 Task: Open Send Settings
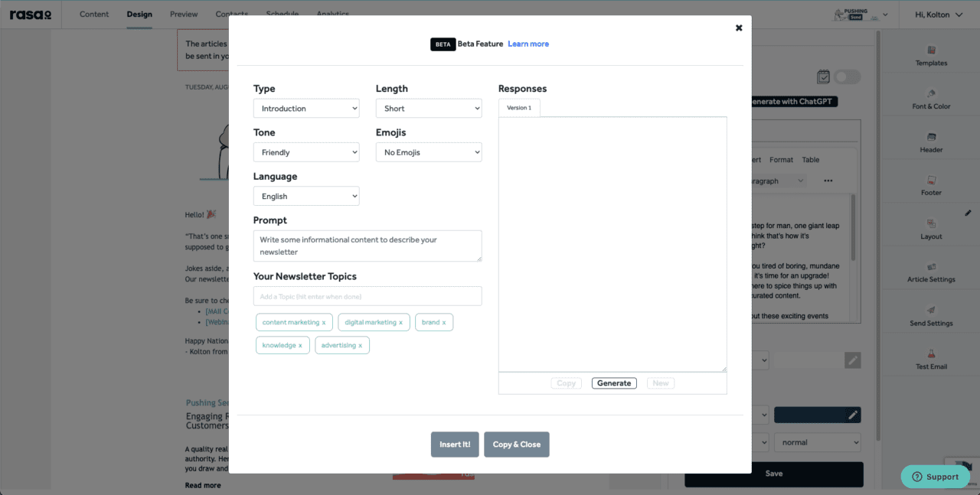tap(930, 314)
